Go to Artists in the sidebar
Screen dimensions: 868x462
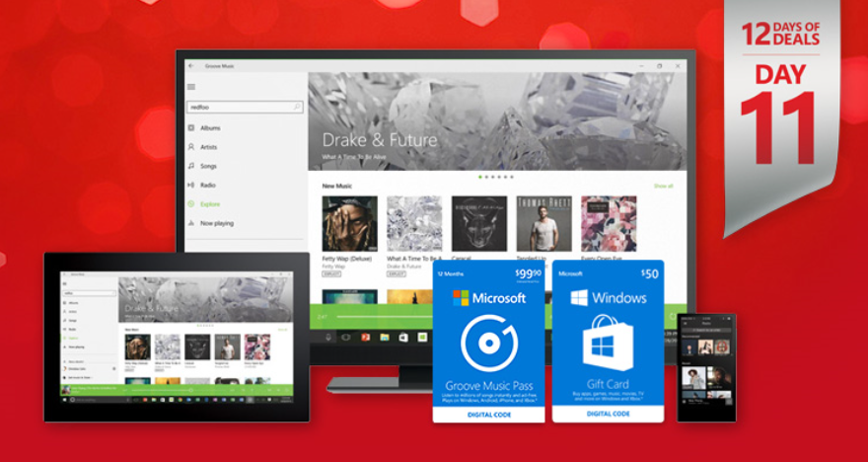209,147
